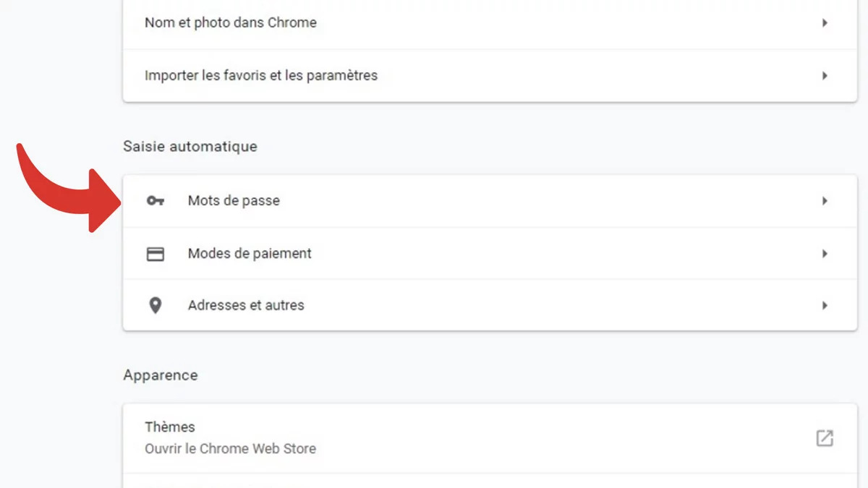Select the key icon for Mots de passe
This screenshot has width=868, height=488.
(155, 200)
